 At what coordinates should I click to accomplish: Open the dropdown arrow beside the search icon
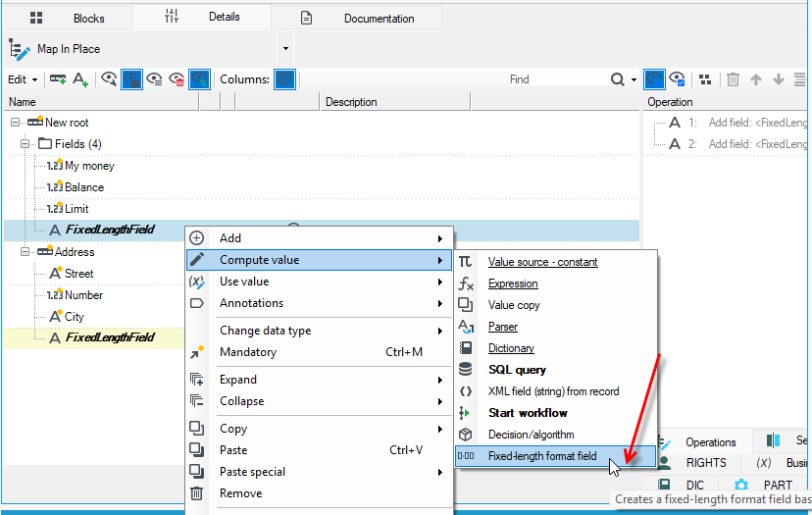point(634,79)
